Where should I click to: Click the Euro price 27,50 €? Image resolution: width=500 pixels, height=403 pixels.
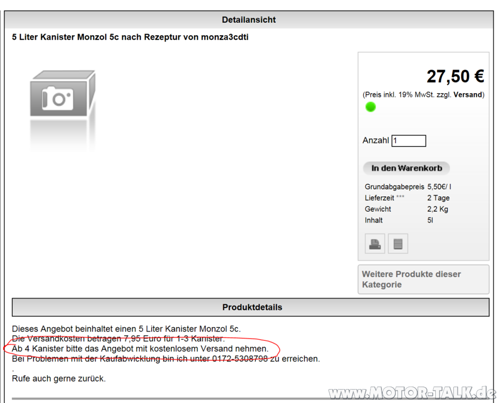(455, 76)
